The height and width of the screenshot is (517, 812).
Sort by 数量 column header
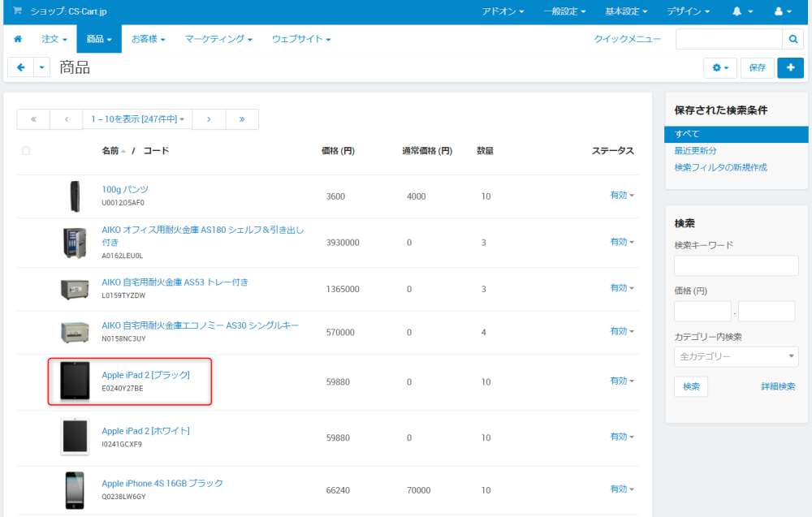(486, 151)
